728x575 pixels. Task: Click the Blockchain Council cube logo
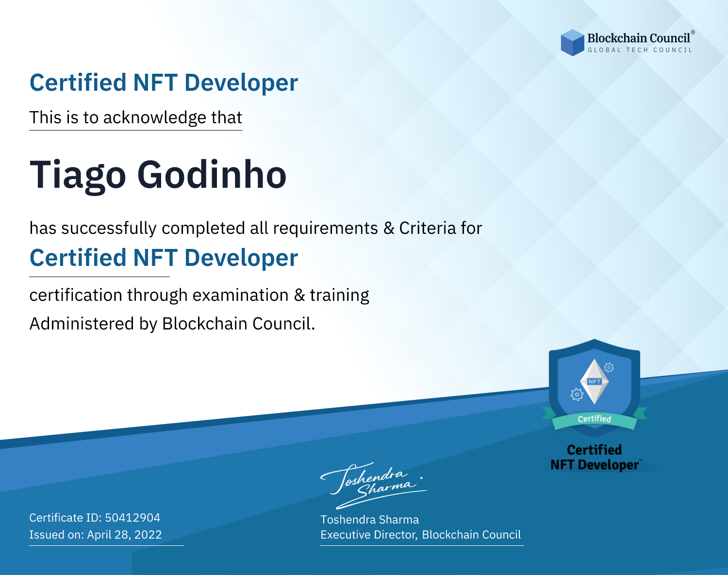573,43
